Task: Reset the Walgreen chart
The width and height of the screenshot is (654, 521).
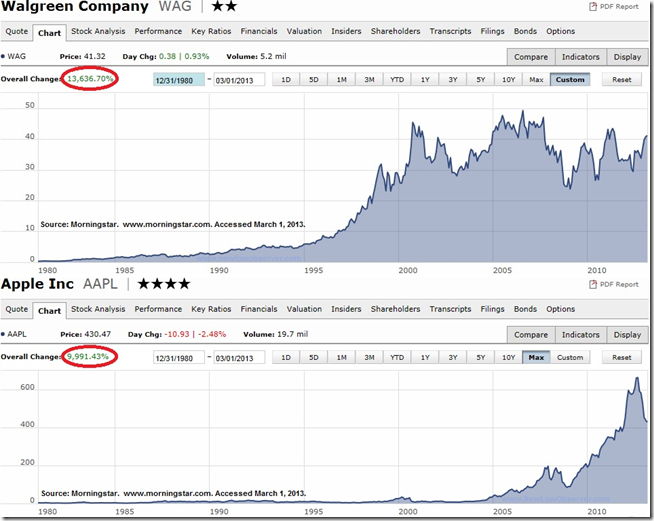Action: click(x=621, y=79)
